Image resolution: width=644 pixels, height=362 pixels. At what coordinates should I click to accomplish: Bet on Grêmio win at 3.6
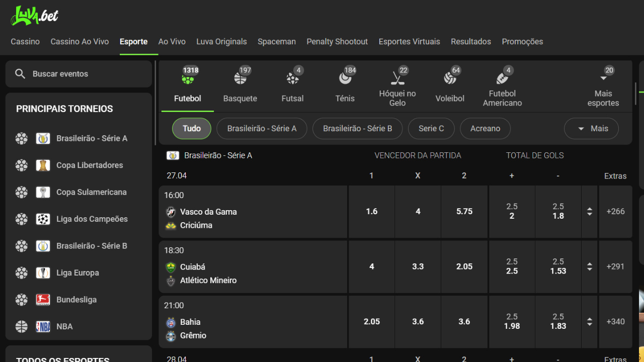click(x=464, y=322)
